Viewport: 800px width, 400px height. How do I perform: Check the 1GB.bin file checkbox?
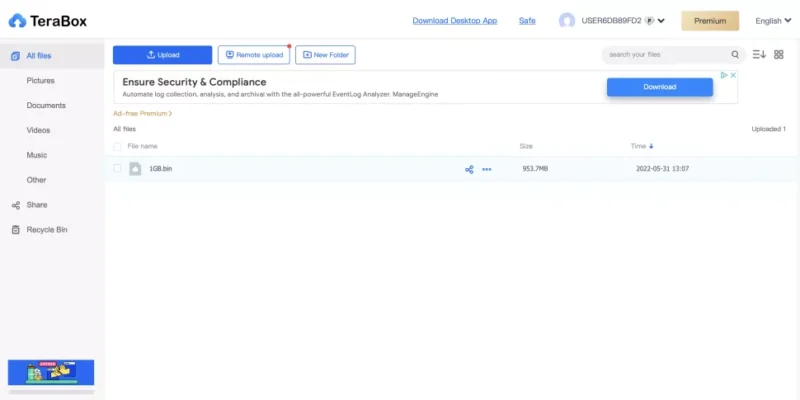(x=117, y=169)
